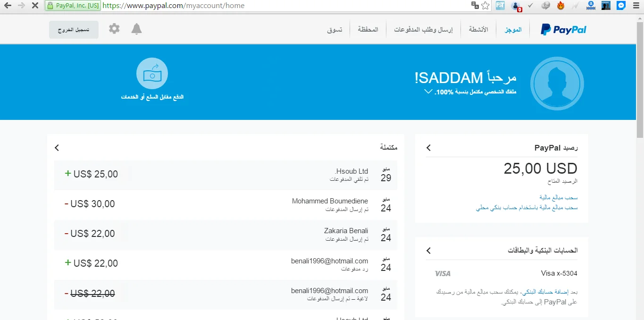The image size is (644, 320).
Task: Open the notifications bell icon
Action: pyautogui.click(x=136, y=29)
